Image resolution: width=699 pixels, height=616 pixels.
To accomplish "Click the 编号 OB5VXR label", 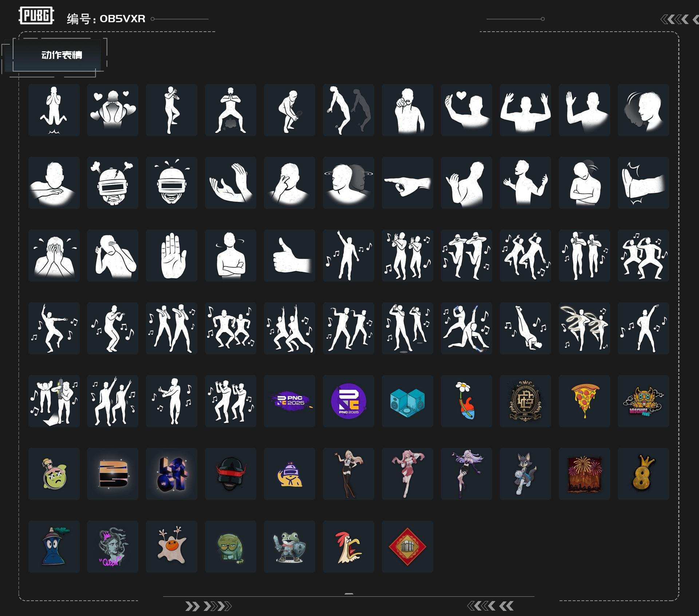I will click(x=106, y=19).
